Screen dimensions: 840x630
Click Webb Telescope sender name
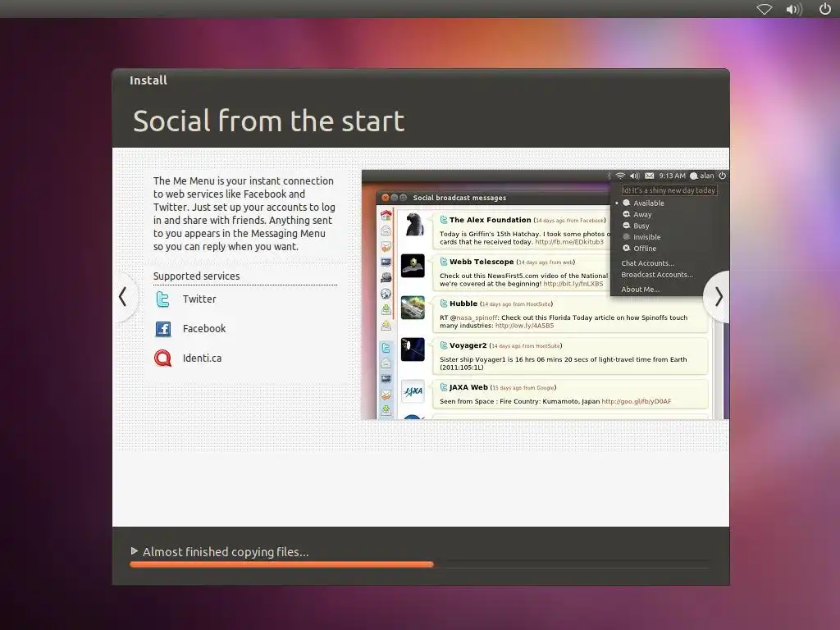(482, 262)
